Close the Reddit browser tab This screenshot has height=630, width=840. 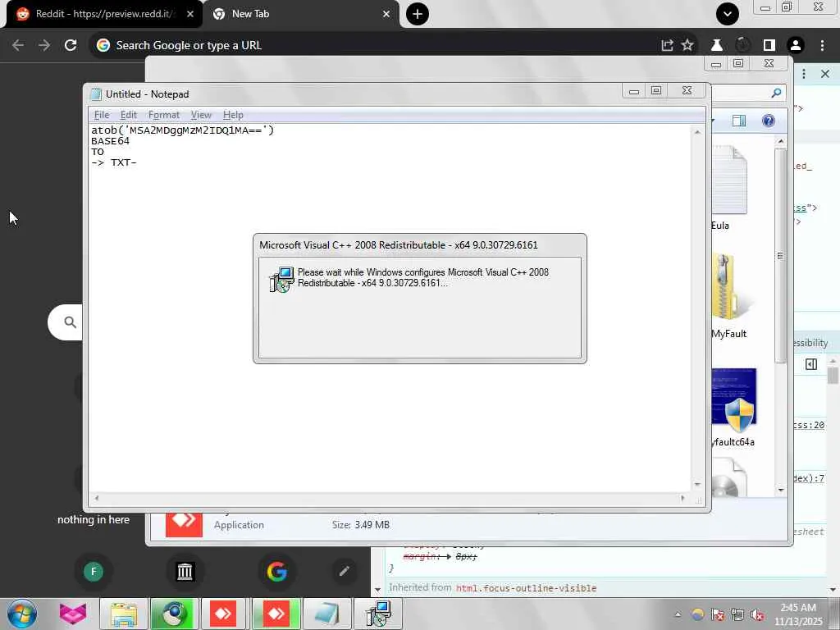(x=190, y=14)
